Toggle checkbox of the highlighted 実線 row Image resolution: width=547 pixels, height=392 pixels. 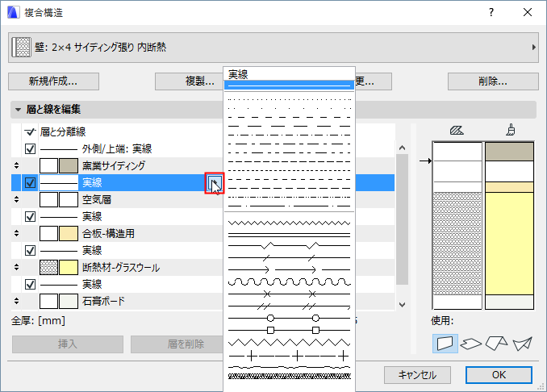(31, 183)
